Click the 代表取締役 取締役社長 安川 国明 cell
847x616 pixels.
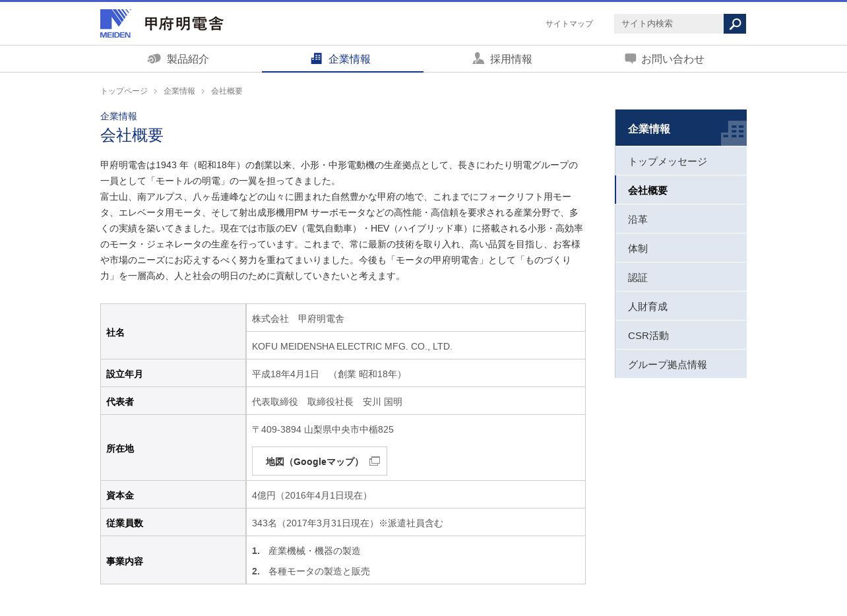[416, 401]
